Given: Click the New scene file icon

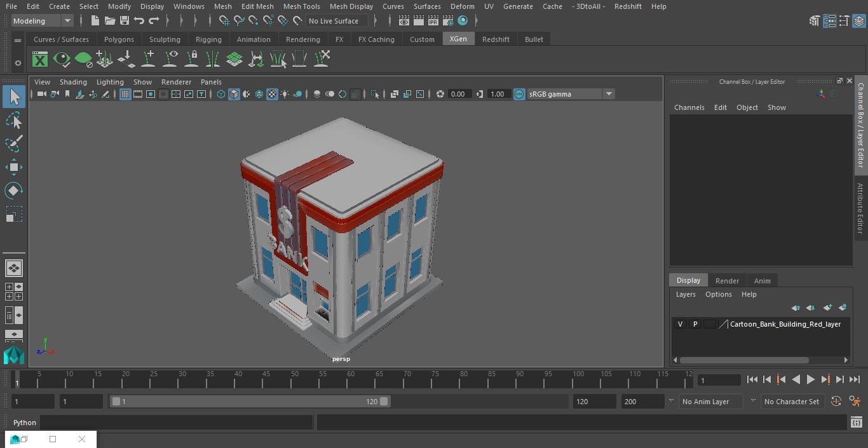Looking at the screenshot, I should tap(95, 21).
